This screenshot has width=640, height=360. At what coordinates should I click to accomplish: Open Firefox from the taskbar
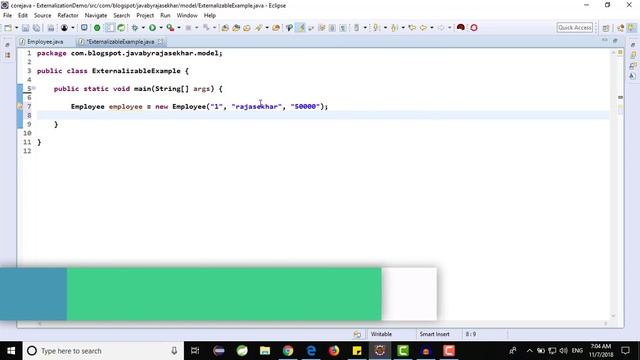334,351
